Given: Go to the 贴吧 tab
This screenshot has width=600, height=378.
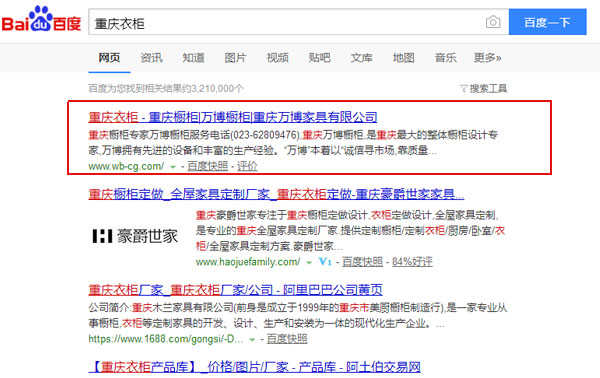Looking at the screenshot, I should point(320,58).
